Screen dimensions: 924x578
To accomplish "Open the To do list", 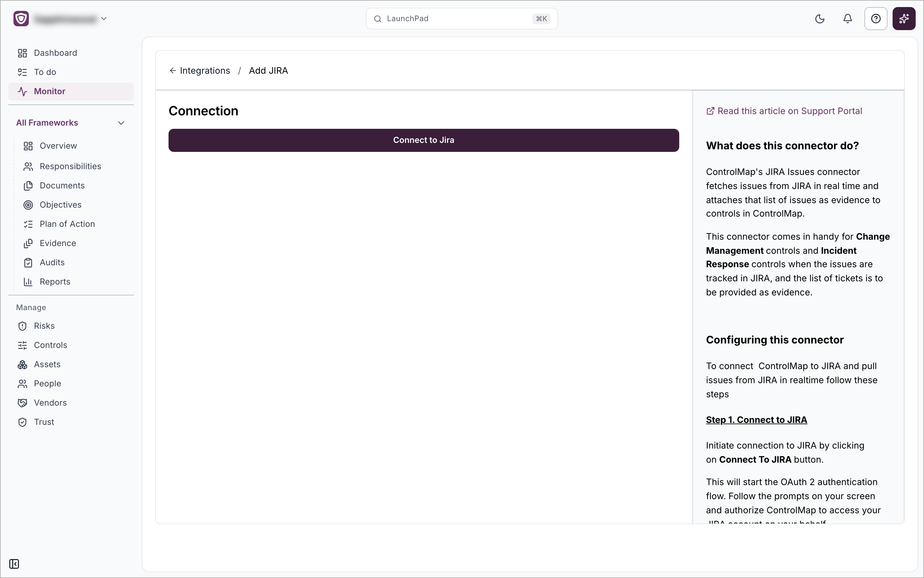I will [x=71, y=72].
